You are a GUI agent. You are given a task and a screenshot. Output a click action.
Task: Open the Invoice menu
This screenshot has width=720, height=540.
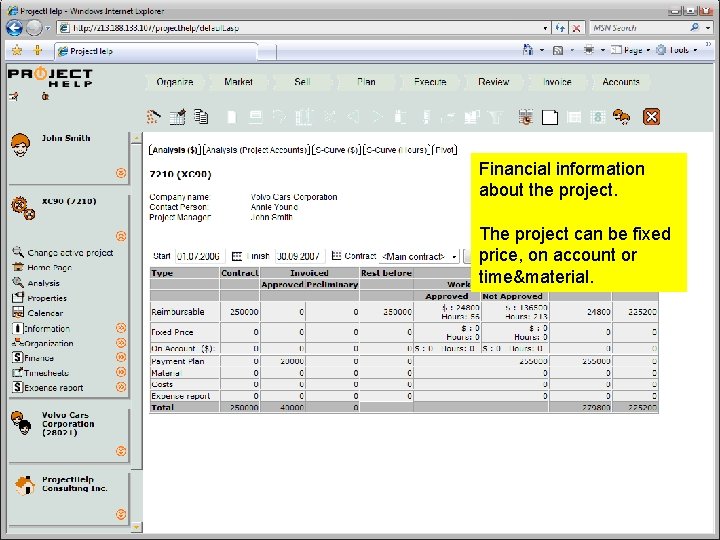point(557,82)
